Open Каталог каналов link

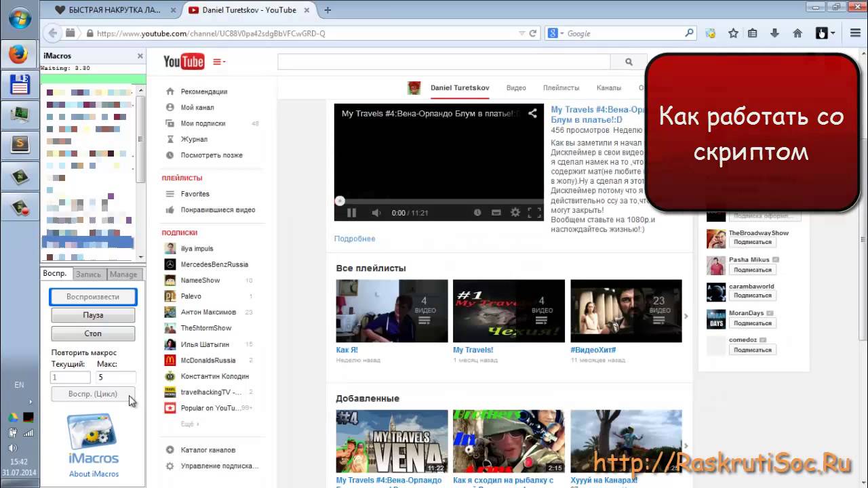coord(208,450)
